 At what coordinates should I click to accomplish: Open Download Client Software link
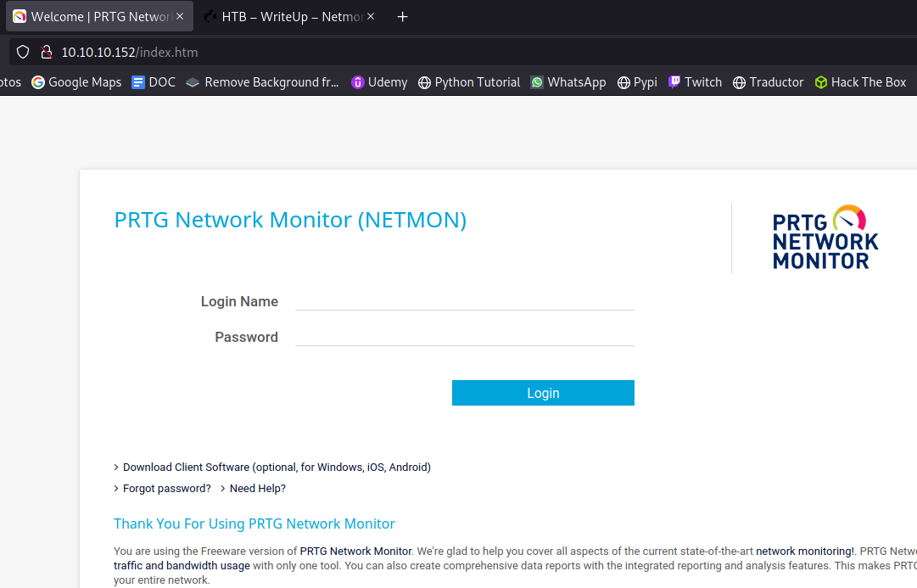point(277,467)
